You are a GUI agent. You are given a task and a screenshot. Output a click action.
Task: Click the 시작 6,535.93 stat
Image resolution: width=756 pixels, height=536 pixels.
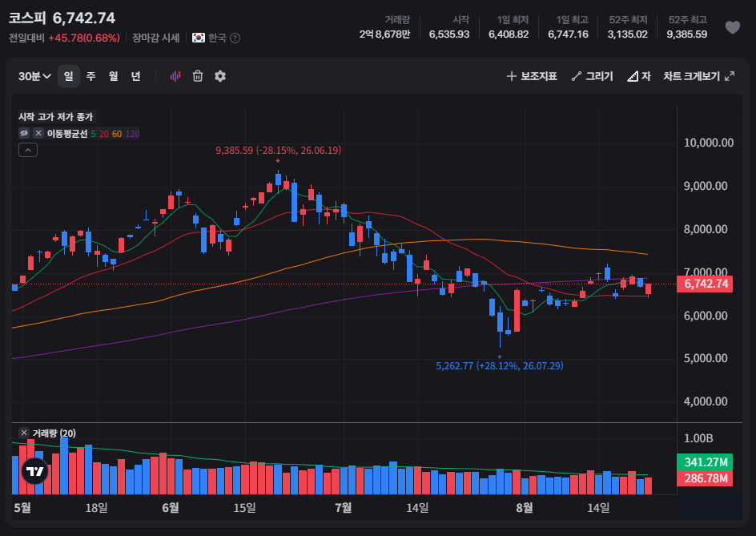point(448,27)
